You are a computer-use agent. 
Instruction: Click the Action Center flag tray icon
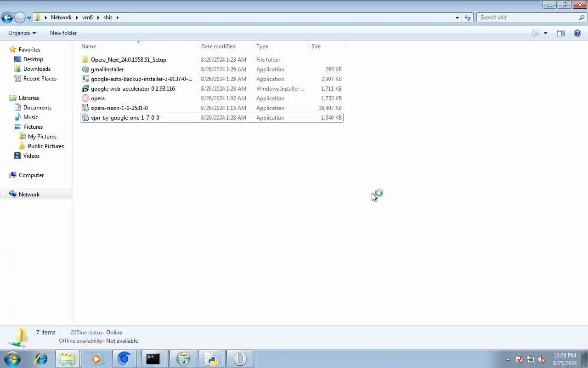(x=520, y=359)
